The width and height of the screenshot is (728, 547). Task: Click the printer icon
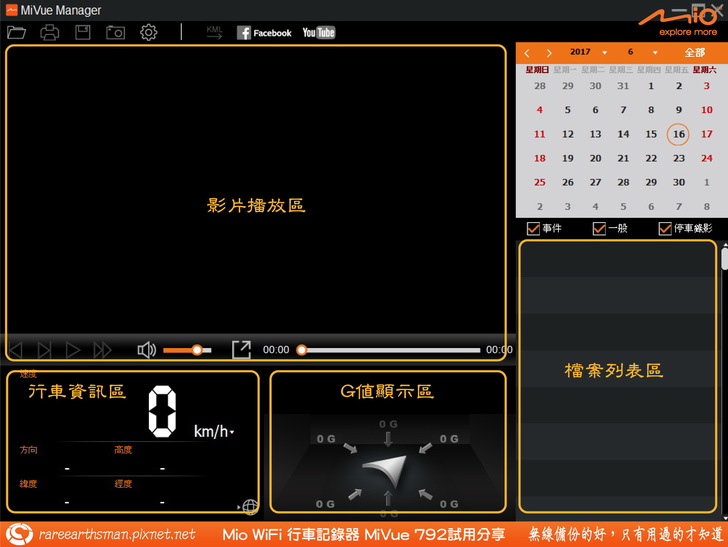pyautogui.click(x=49, y=33)
